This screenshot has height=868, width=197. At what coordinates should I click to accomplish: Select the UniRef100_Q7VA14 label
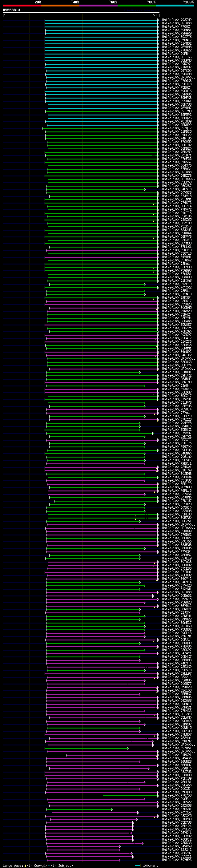click(x=177, y=413)
